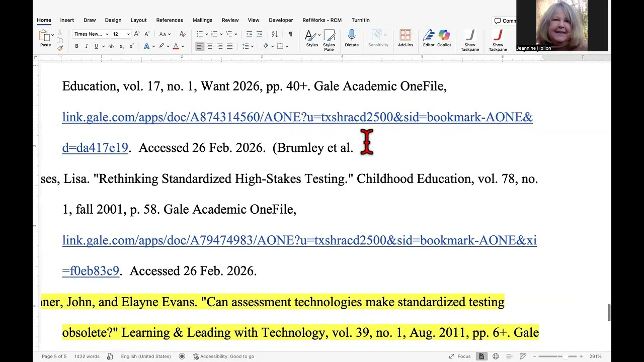The image size is (644, 362).
Task: Open the font name dropdown Times New Roman
Action: pos(91,34)
